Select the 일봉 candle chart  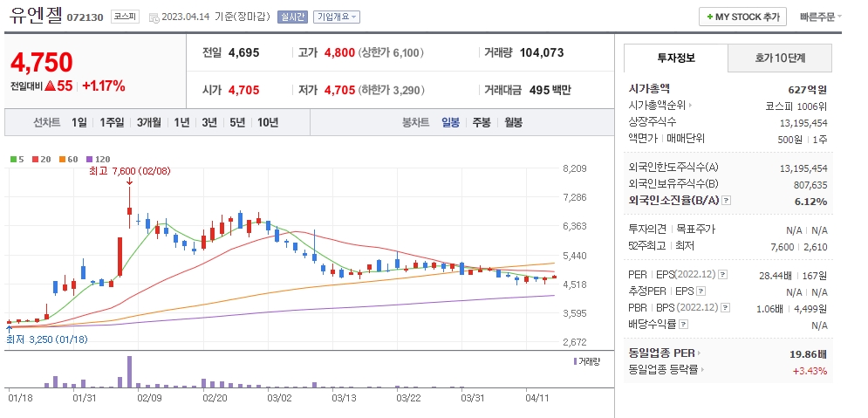450,122
